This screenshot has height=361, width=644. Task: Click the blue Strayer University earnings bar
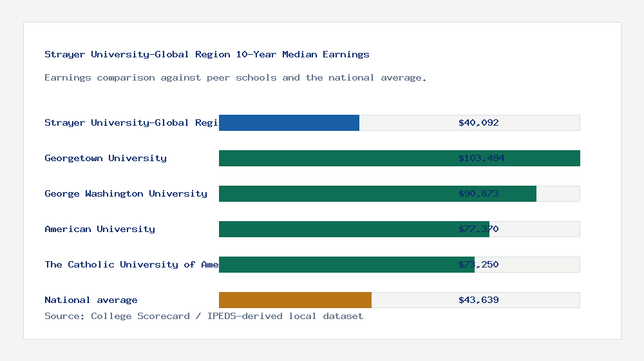point(289,123)
